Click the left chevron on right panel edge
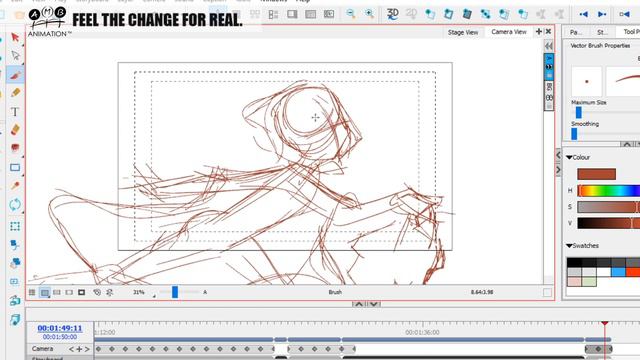This screenshot has width=640, height=360. pyautogui.click(x=558, y=155)
